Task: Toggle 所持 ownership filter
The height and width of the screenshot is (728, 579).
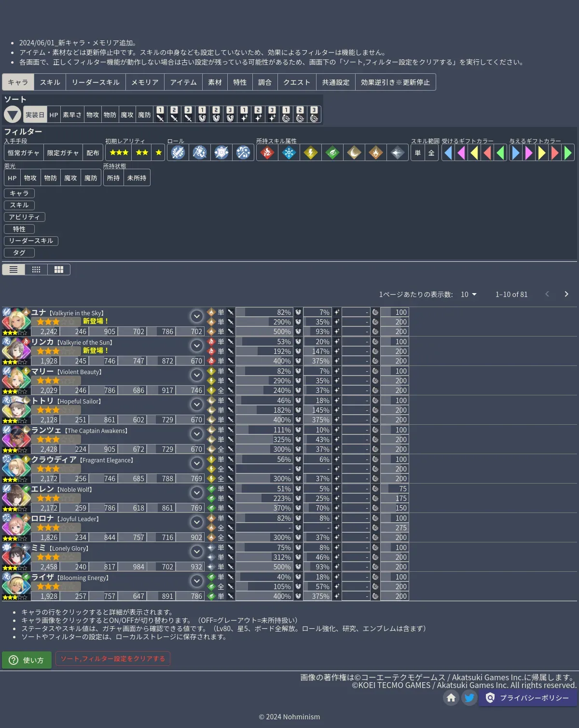Action: (x=113, y=178)
